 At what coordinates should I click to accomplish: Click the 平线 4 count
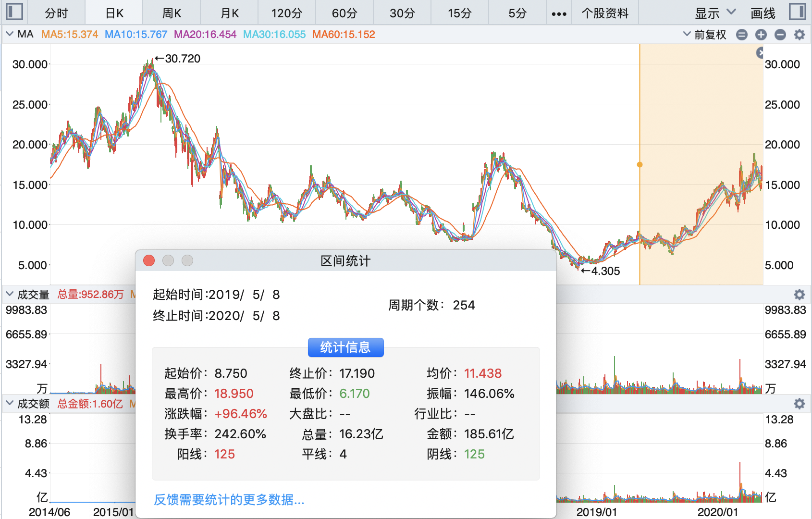[343, 454]
